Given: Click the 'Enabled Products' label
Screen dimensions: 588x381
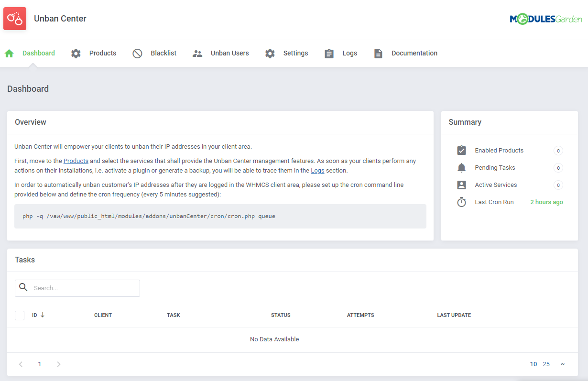Looking at the screenshot, I should (499, 151).
